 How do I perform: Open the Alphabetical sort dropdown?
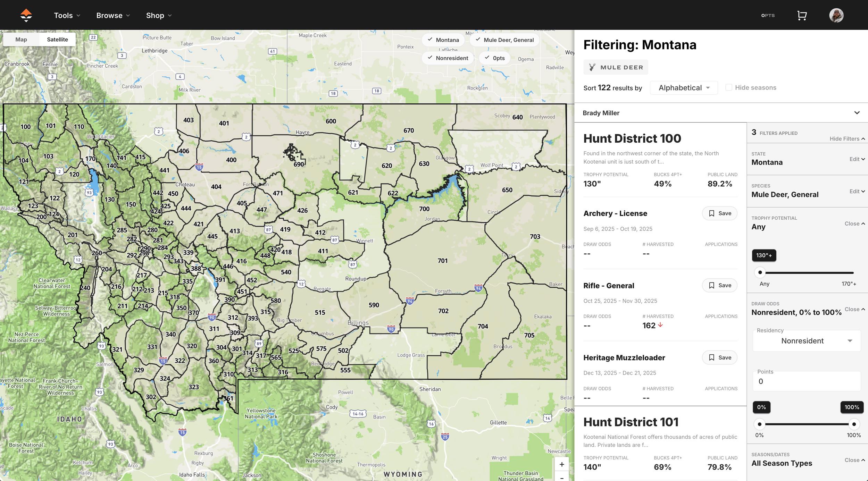tap(683, 87)
